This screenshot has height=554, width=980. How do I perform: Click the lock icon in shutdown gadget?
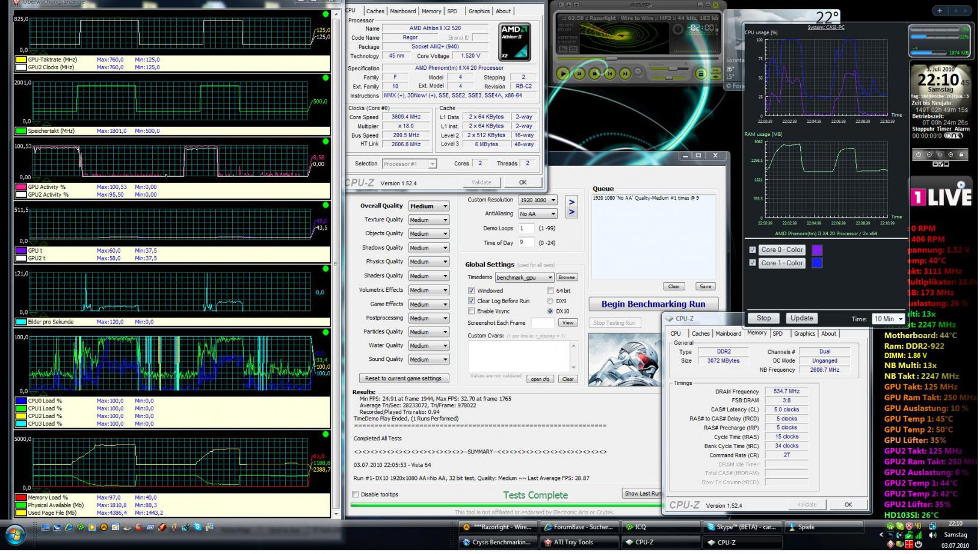961,155
